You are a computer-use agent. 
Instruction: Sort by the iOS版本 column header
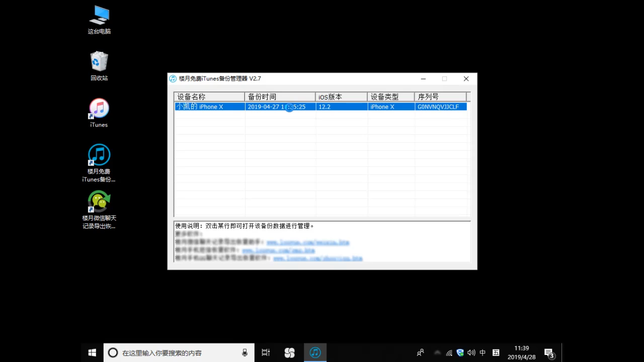coord(342,97)
